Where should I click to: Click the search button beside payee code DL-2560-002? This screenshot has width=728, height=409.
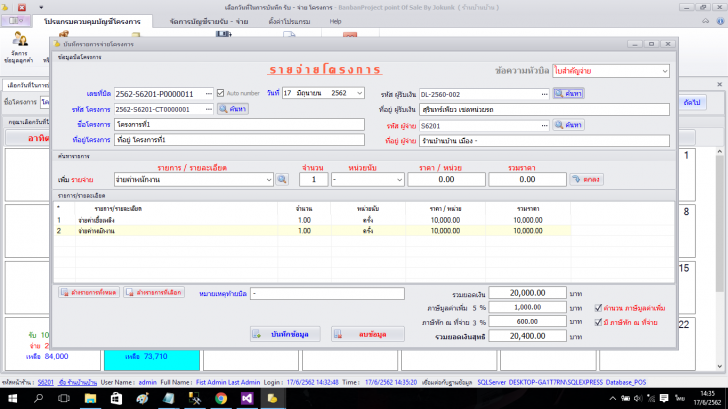click(569, 94)
